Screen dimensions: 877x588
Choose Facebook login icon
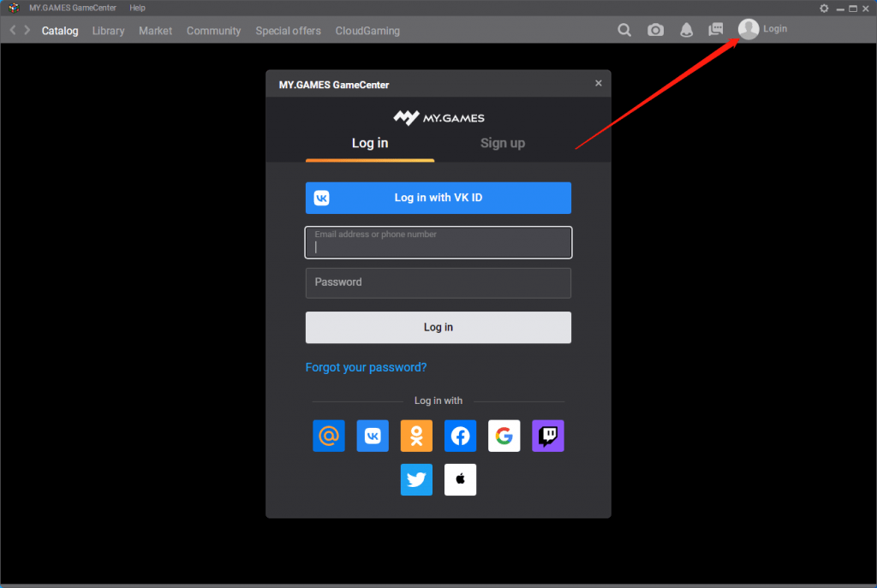[460, 436]
